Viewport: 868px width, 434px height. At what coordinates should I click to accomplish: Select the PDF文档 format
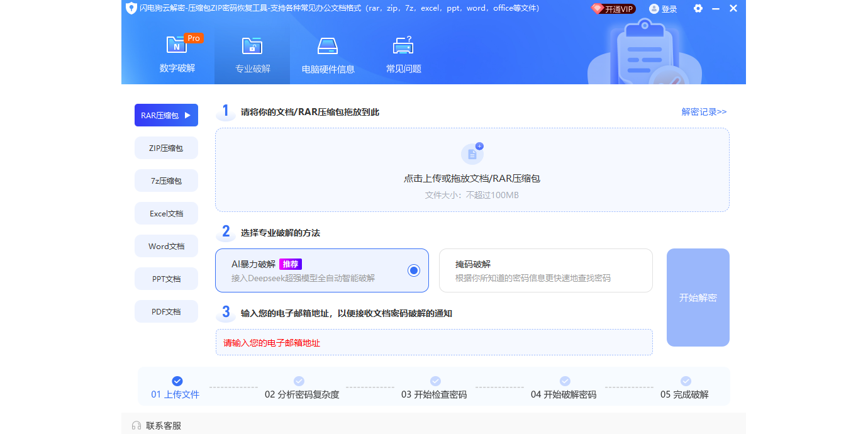(166, 311)
